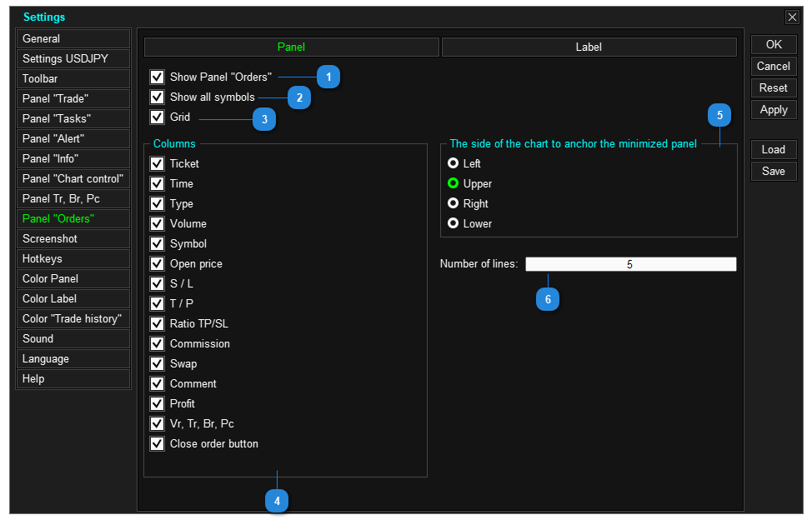Switch to the Label tab
The width and height of the screenshot is (812, 530).
click(x=589, y=47)
